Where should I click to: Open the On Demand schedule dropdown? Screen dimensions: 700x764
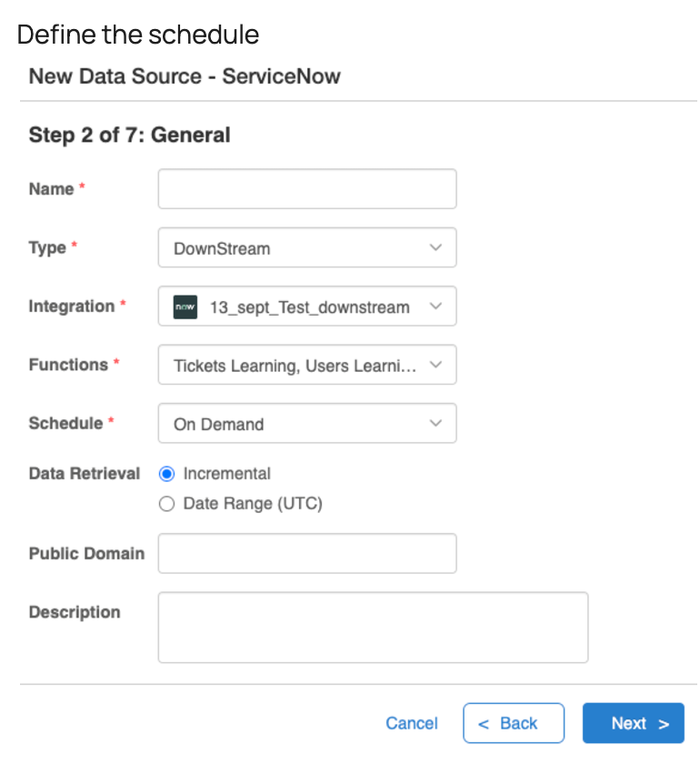[307, 423]
